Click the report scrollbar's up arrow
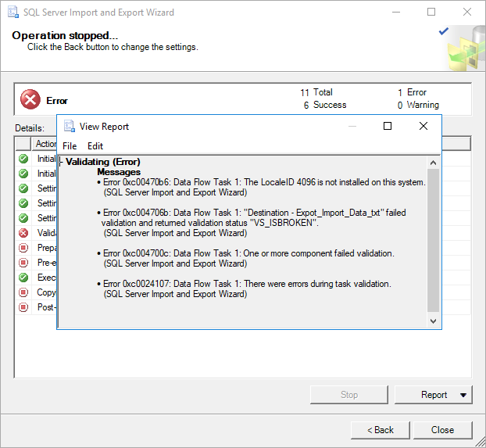 click(434, 163)
